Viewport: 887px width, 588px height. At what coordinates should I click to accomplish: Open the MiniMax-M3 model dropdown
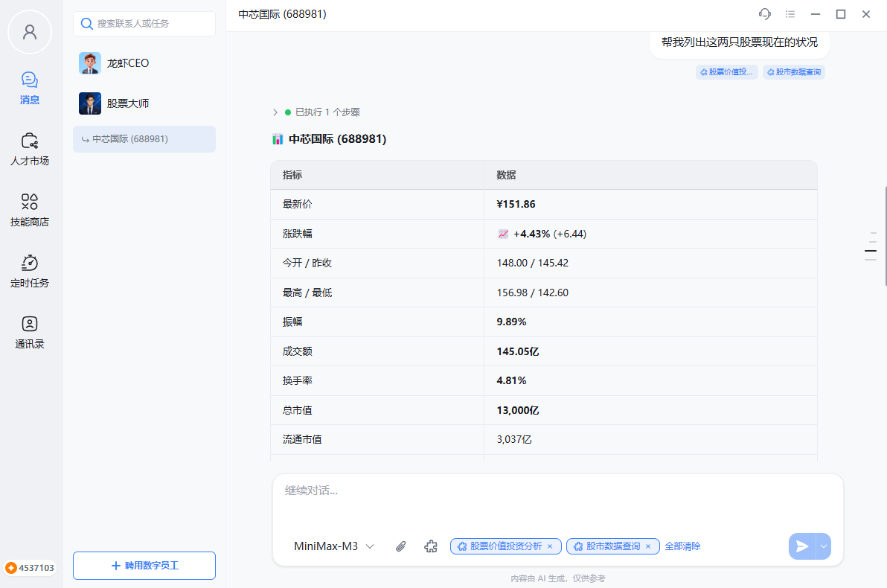[334, 546]
